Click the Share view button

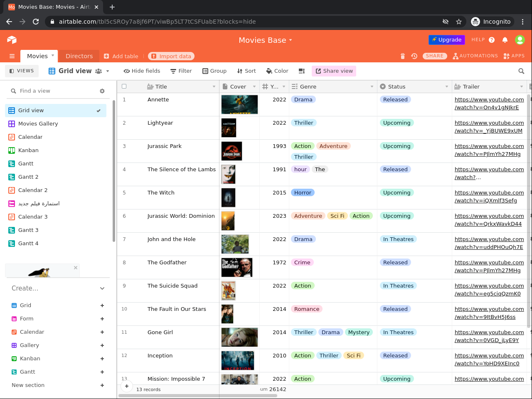pos(334,71)
